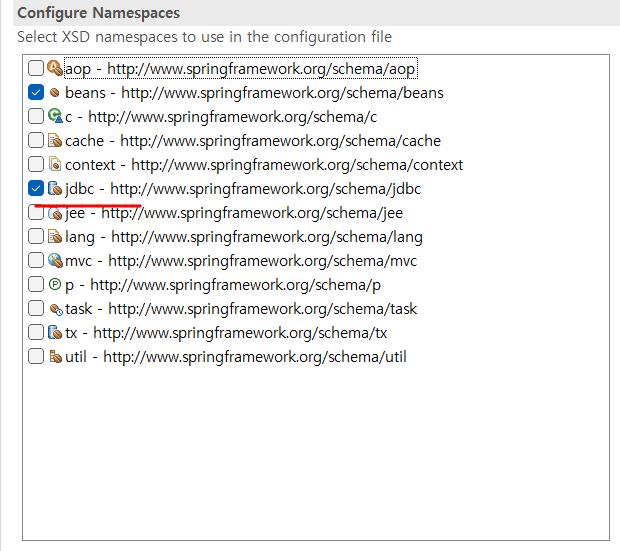Uncheck the beans namespace checkbox
The height and width of the screenshot is (551, 620).
[x=36, y=92]
